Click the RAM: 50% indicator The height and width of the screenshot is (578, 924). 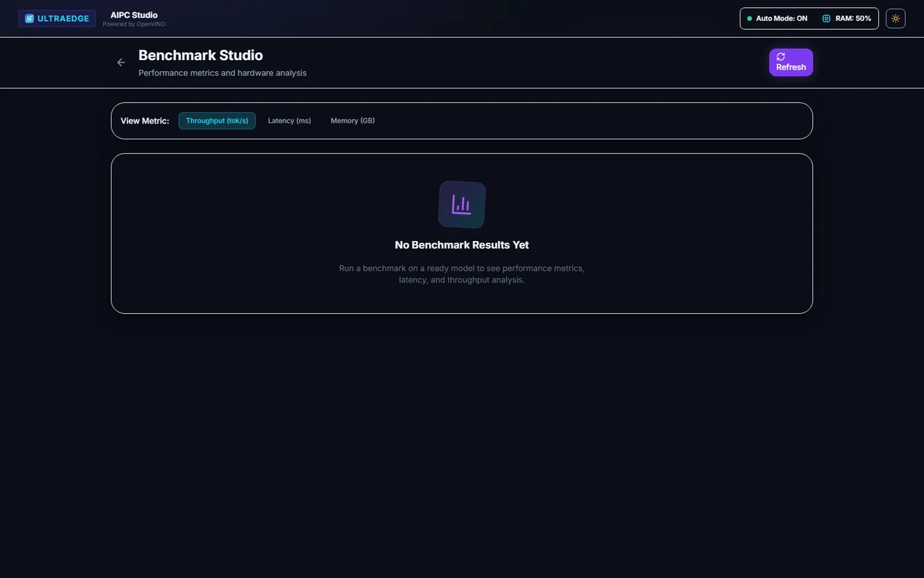click(846, 18)
